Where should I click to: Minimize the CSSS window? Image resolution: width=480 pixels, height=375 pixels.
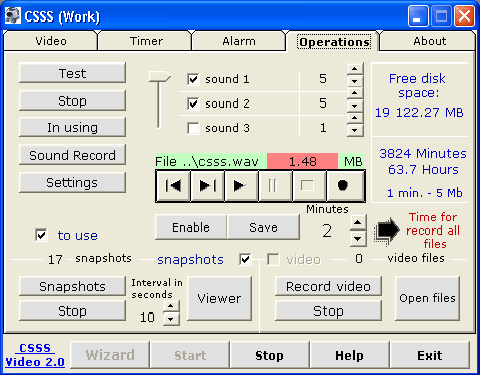tap(418, 16)
